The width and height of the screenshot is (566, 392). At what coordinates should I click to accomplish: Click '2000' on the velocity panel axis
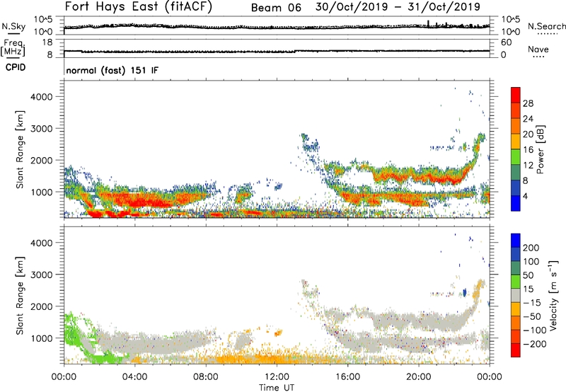click(42, 306)
